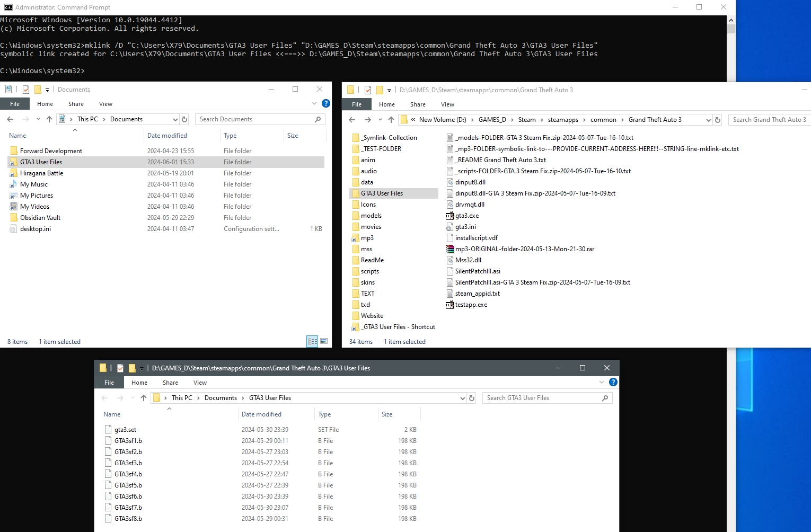Select installscript.vdf file
The height and width of the screenshot is (532, 811).
point(472,238)
